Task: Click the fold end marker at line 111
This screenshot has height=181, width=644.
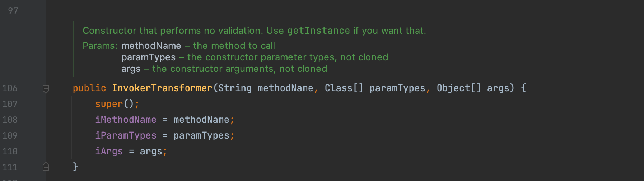Action: click(x=46, y=167)
